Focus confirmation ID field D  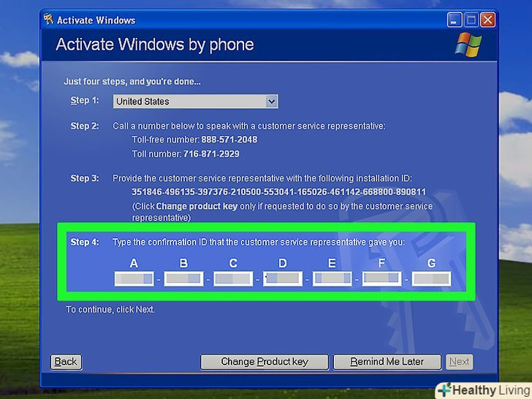tap(283, 278)
